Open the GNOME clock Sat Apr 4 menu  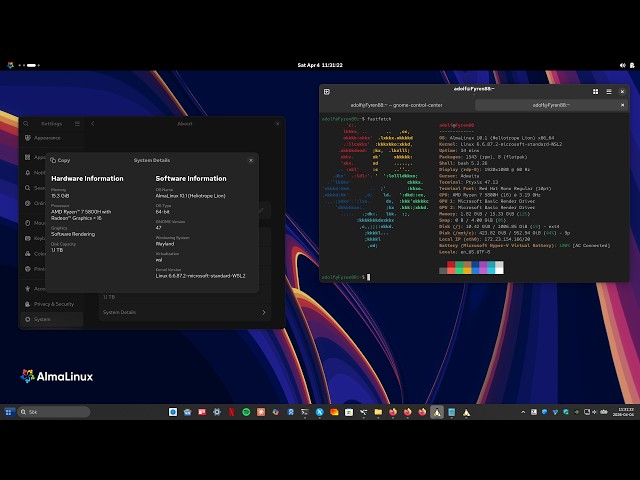pyautogui.click(x=320, y=65)
